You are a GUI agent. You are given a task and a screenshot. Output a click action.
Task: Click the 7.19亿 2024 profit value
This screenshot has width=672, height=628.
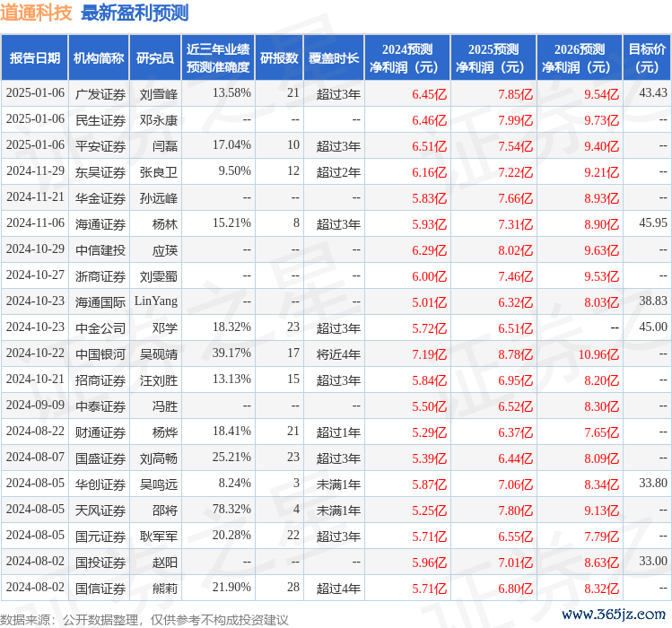[x=430, y=354]
